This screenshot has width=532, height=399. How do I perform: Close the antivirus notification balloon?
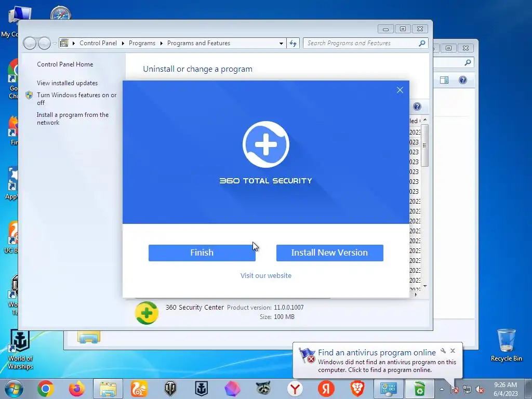coord(453,351)
